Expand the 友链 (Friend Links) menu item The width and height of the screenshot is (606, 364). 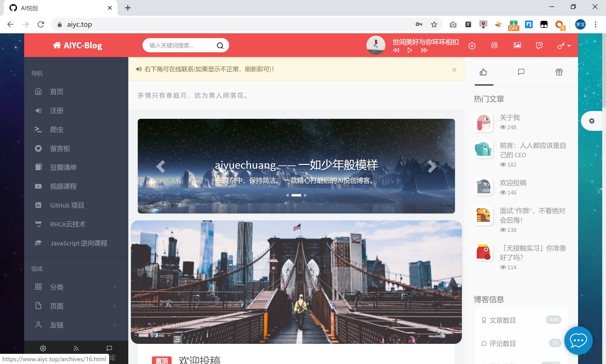pyautogui.click(x=115, y=324)
